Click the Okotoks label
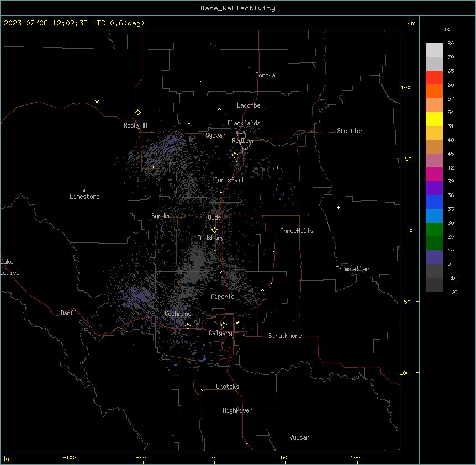 click(x=228, y=387)
